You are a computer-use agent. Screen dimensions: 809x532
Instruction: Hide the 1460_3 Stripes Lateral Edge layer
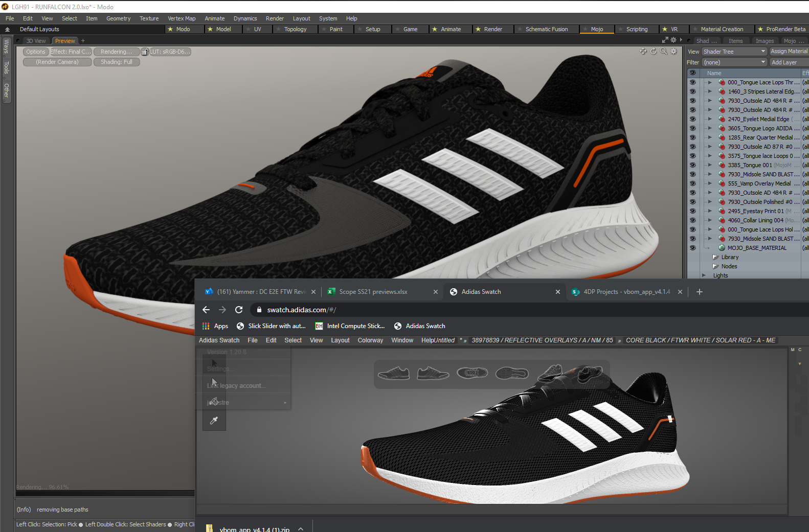pyautogui.click(x=692, y=91)
